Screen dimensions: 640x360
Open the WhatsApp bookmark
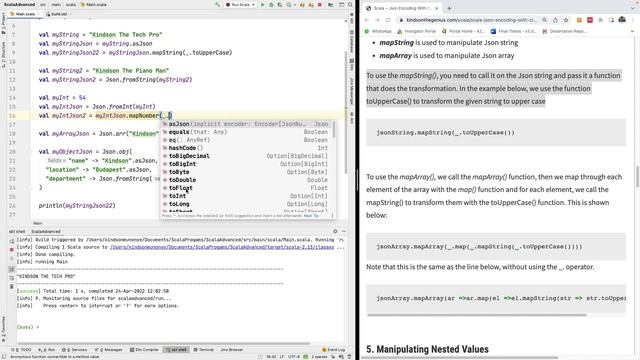coord(378,31)
